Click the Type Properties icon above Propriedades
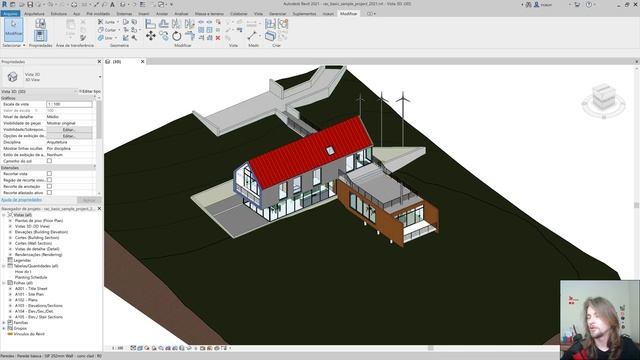This screenshot has width=640, height=360. 40,23
